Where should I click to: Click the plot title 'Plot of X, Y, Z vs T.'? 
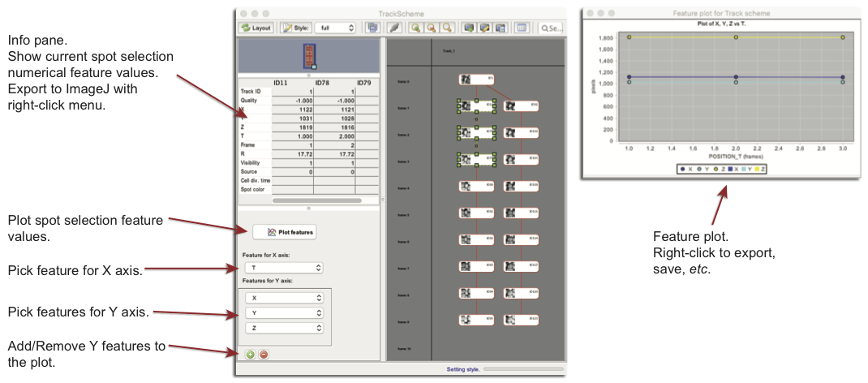[722, 24]
